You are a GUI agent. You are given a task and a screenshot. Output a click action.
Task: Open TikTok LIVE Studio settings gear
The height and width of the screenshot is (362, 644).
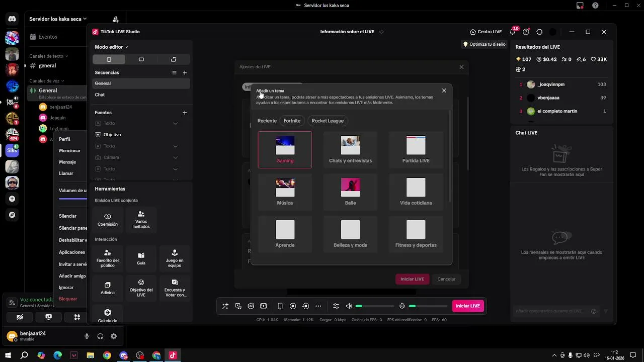point(539,32)
